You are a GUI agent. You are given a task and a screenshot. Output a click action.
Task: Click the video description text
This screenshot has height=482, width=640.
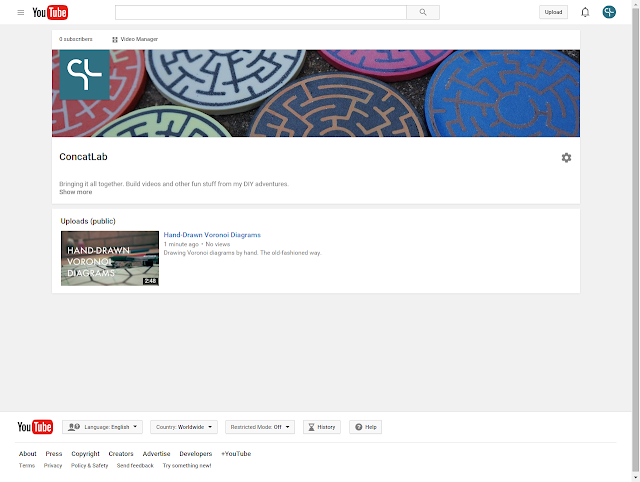click(242, 253)
